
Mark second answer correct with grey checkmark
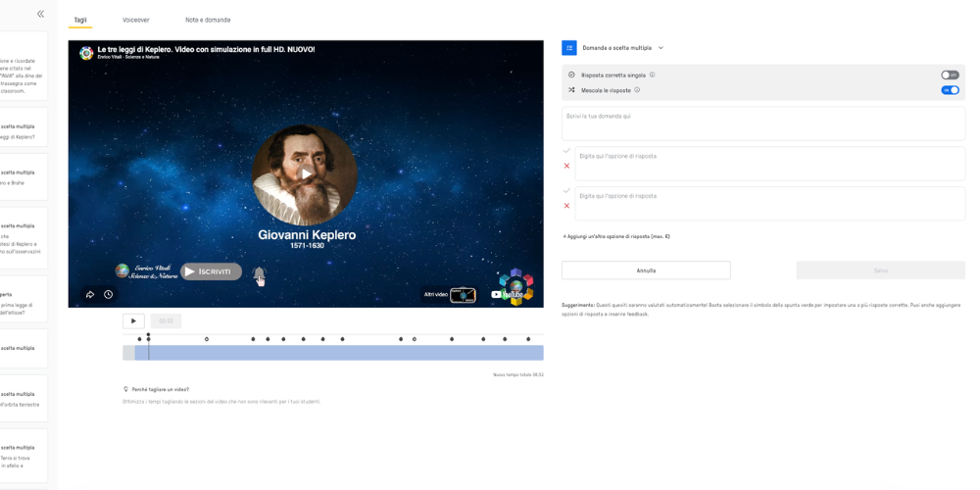coord(566,191)
